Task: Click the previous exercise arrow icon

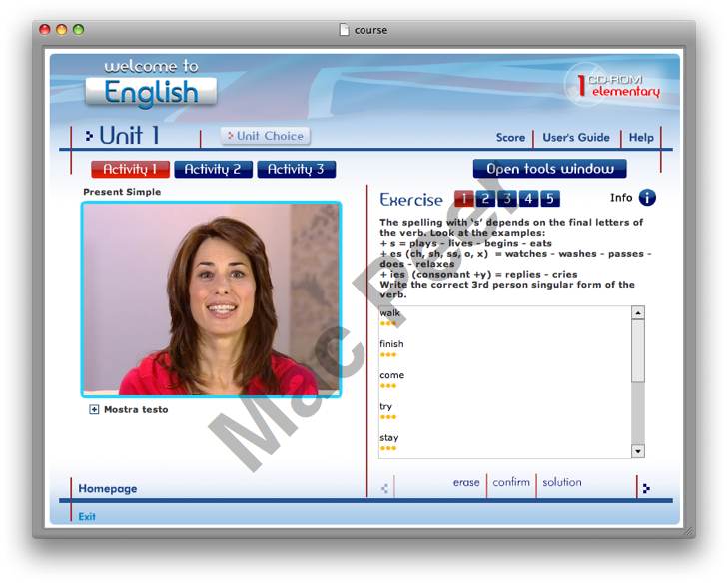Action: click(x=384, y=488)
